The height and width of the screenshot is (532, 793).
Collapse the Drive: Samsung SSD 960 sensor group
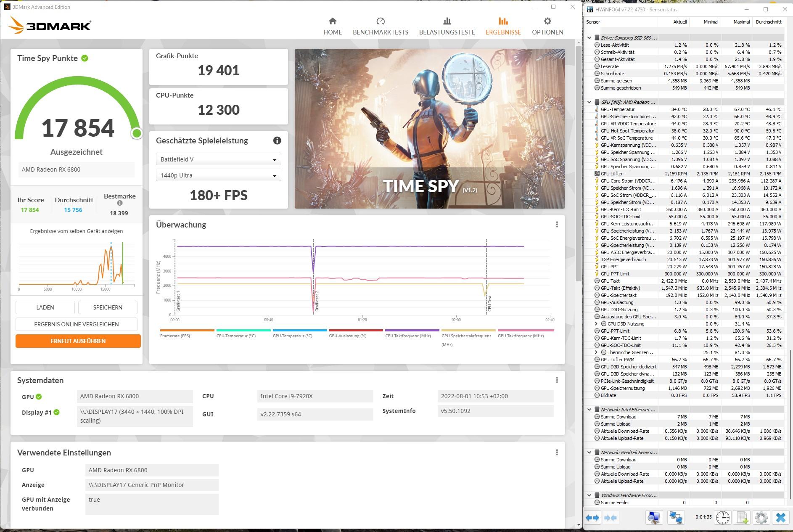pos(589,38)
